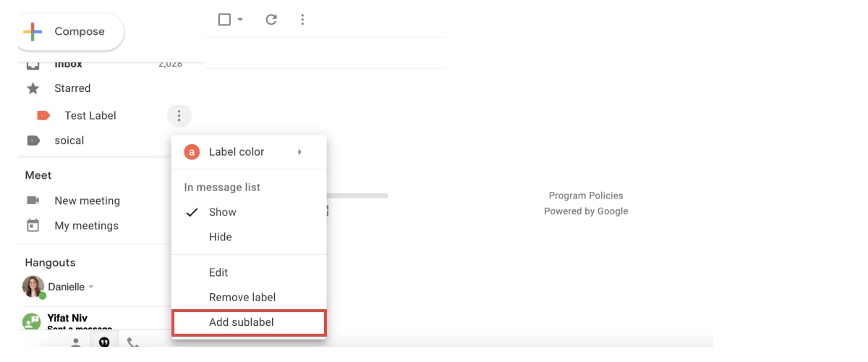Click the New meeting camera icon
This screenshot has width=868, height=362.
pyautogui.click(x=33, y=201)
